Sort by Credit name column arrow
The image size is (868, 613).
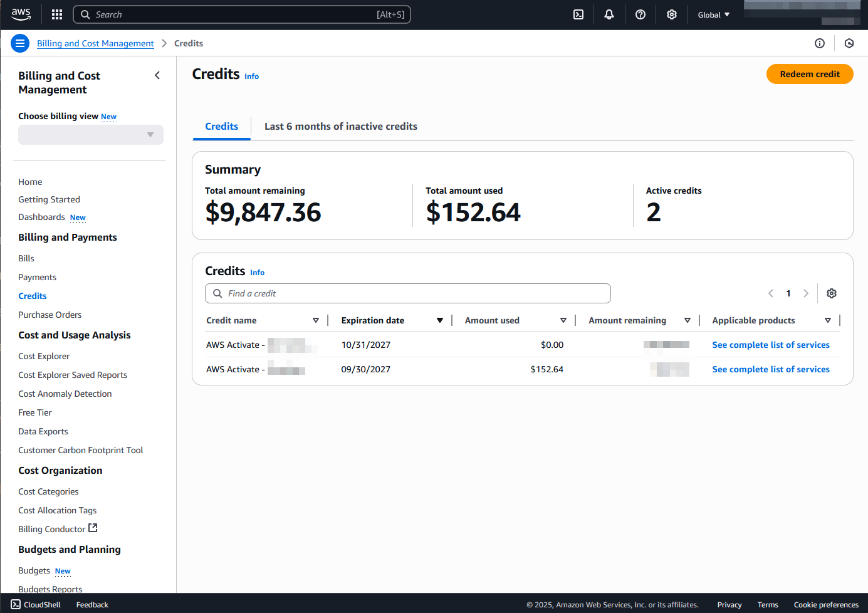316,320
